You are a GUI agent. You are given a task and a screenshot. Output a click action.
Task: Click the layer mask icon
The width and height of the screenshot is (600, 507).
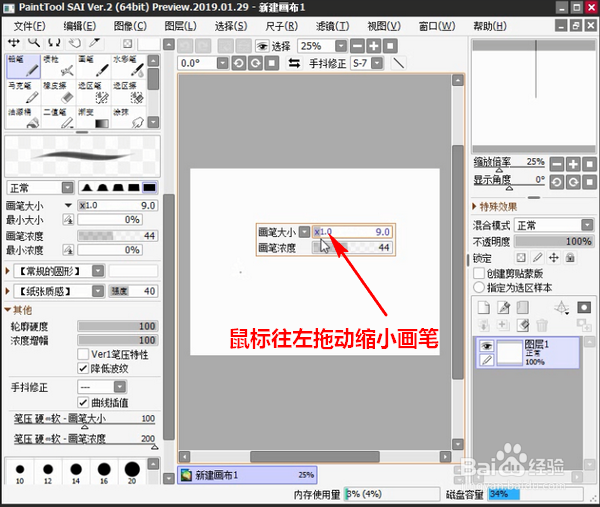click(584, 307)
